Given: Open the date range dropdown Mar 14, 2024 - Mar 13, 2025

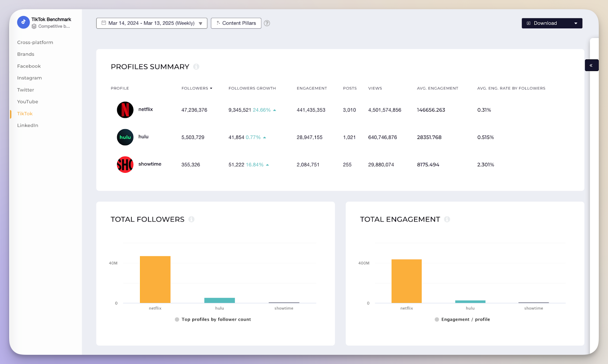Looking at the screenshot, I should (151, 23).
